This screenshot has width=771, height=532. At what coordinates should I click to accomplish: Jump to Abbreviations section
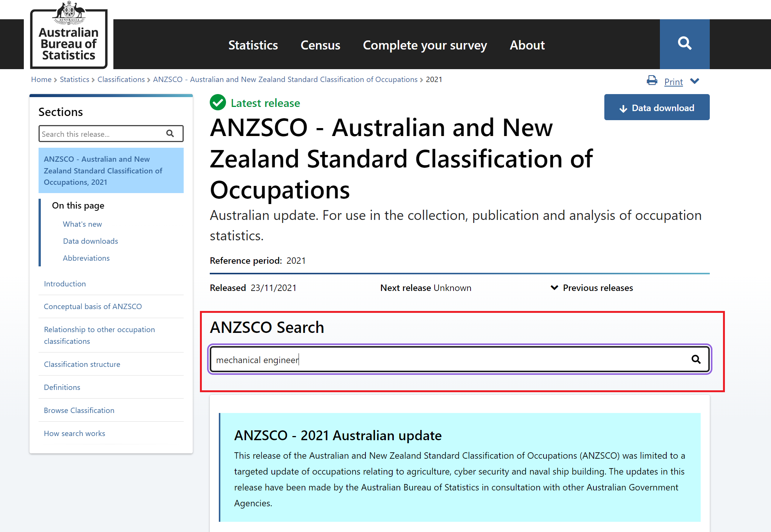(x=86, y=258)
